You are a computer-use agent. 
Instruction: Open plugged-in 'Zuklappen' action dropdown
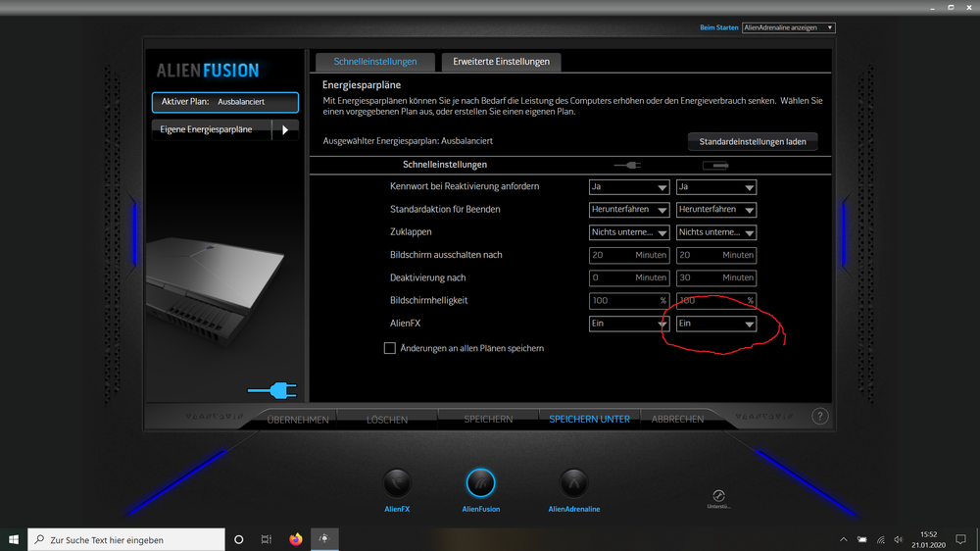629,232
